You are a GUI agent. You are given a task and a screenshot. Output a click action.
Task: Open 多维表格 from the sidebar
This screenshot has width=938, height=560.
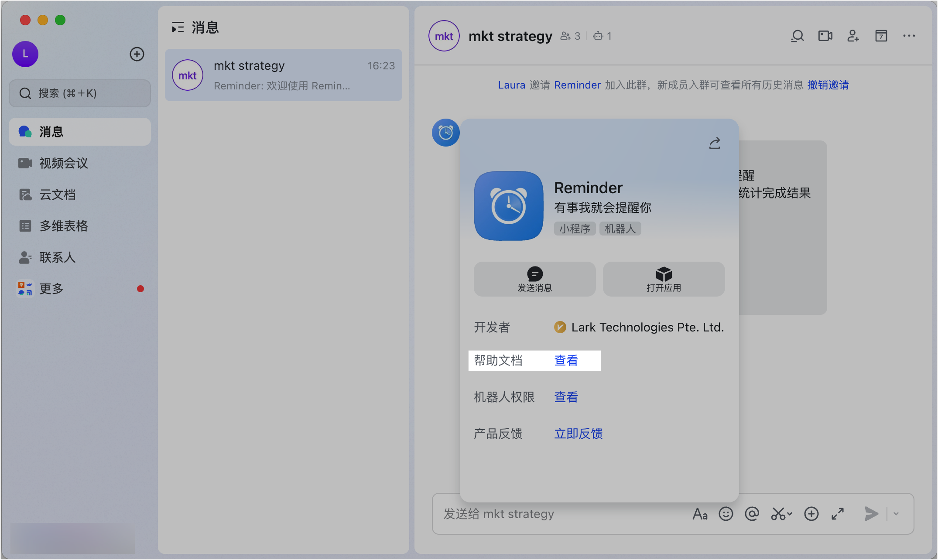tap(80, 226)
